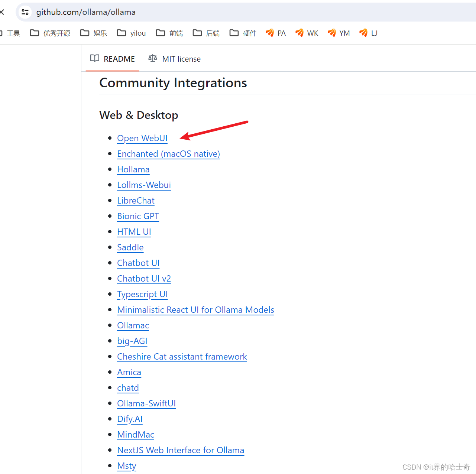Switch to the MIT license tab
Screen dimensions: 476x474
point(175,59)
